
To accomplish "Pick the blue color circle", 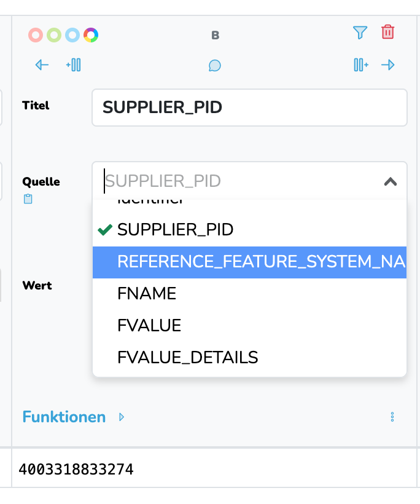I will pos(72,35).
